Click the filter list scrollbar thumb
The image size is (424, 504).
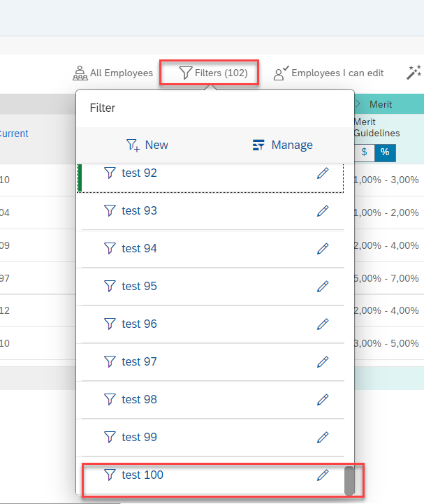click(349, 481)
